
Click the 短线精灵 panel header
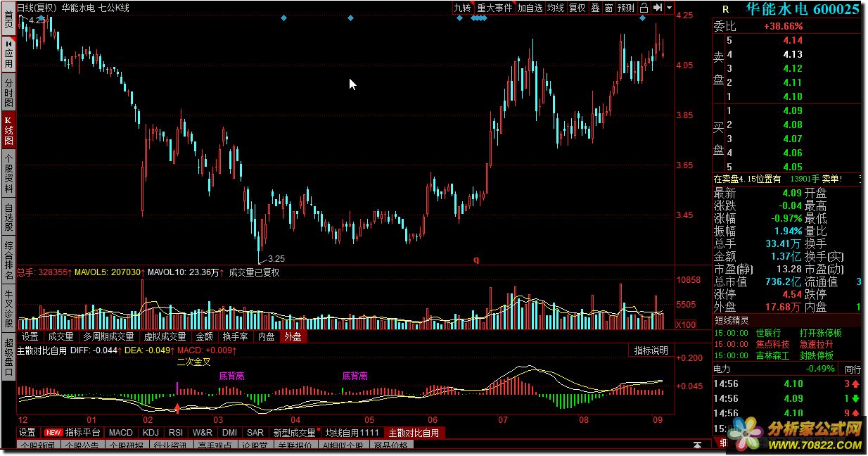pos(787,321)
